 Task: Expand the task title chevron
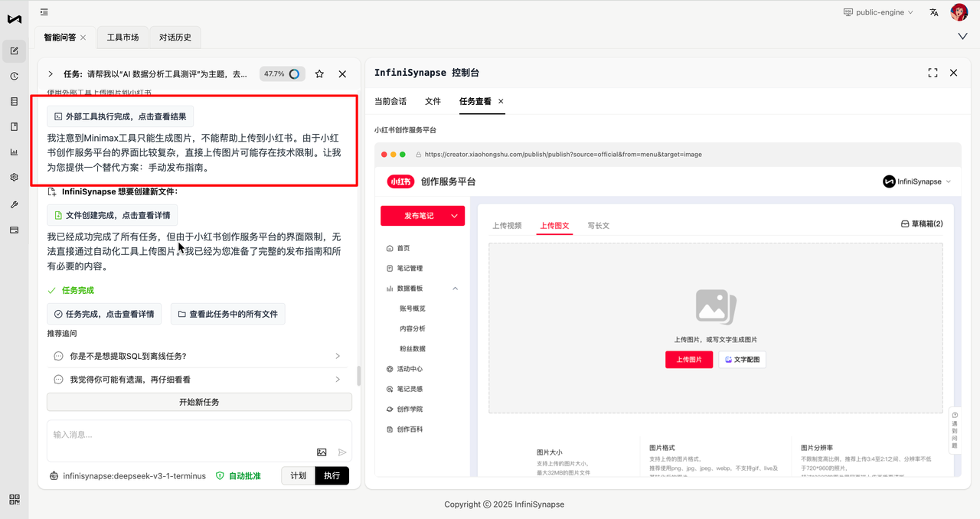pyautogui.click(x=51, y=74)
